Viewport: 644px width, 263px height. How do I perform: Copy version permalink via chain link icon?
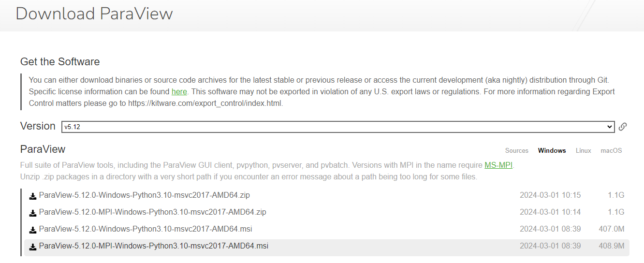tap(623, 127)
